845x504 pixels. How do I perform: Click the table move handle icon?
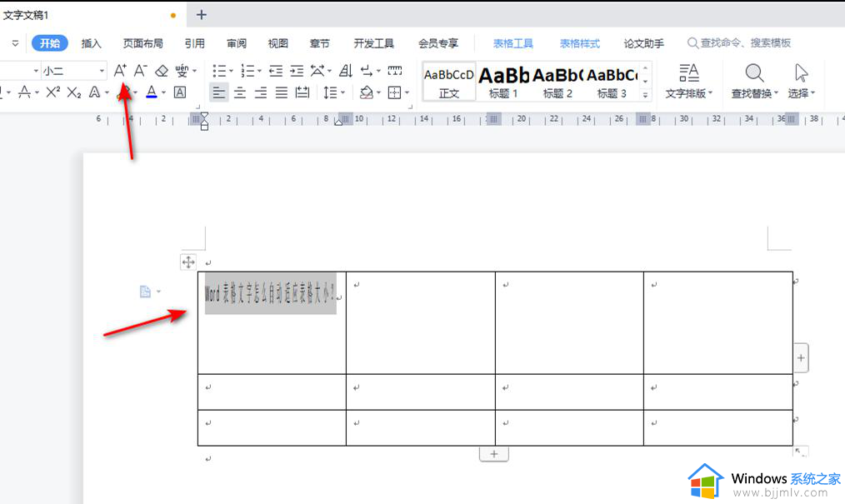tap(188, 262)
